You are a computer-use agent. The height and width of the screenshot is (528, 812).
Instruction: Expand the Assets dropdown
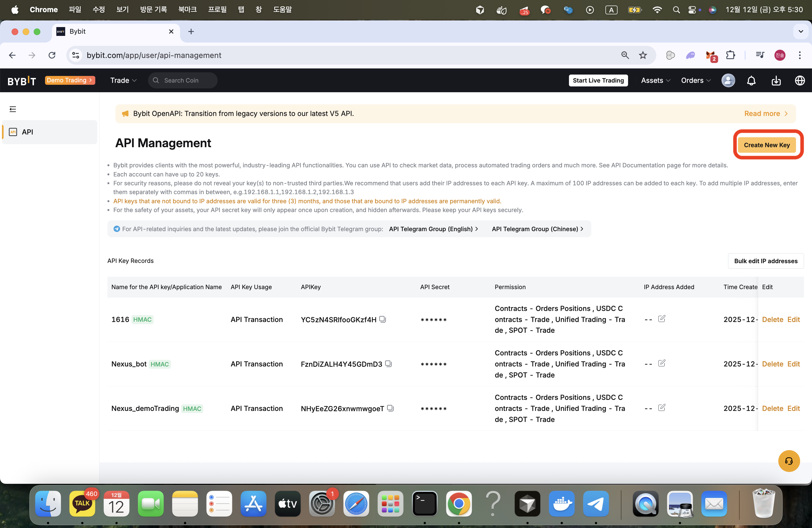655,80
